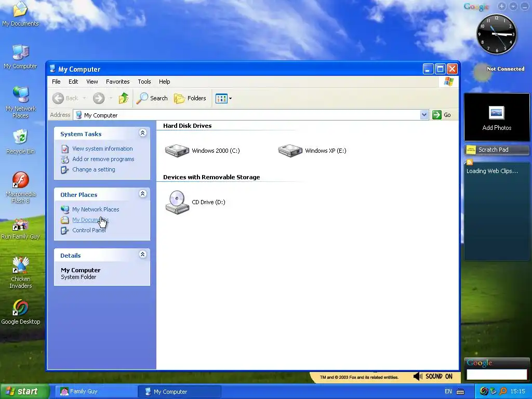
Task: Open the sidebar options dropdown button
Action: click(x=513, y=6)
